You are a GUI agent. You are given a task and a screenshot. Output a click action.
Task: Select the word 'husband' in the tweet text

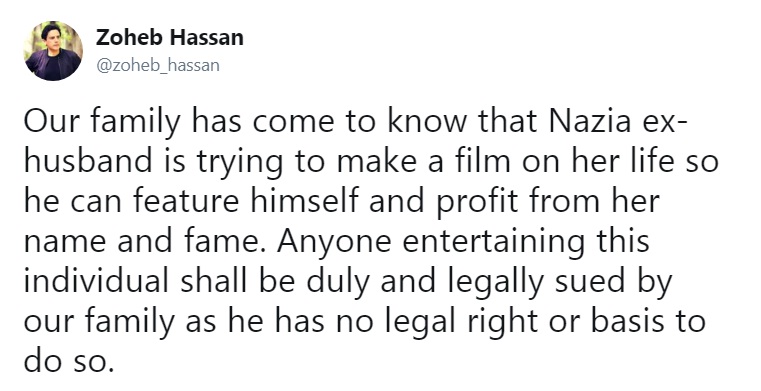(88, 162)
